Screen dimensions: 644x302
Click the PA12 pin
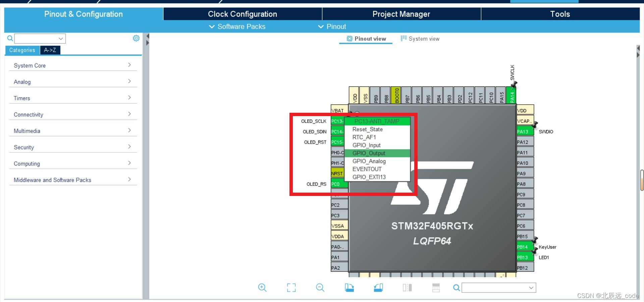click(525, 142)
